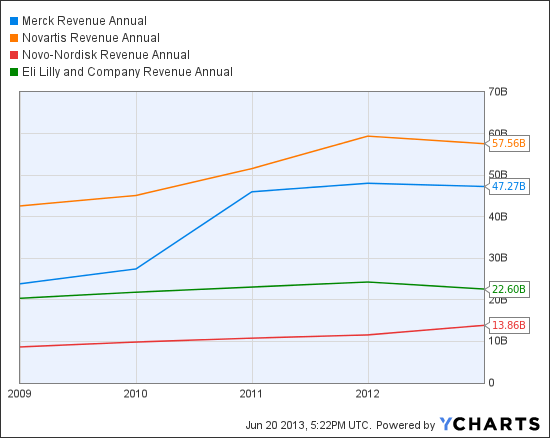550x438 pixels.
Task: Click the 10B y-axis label
Action: 498,341
